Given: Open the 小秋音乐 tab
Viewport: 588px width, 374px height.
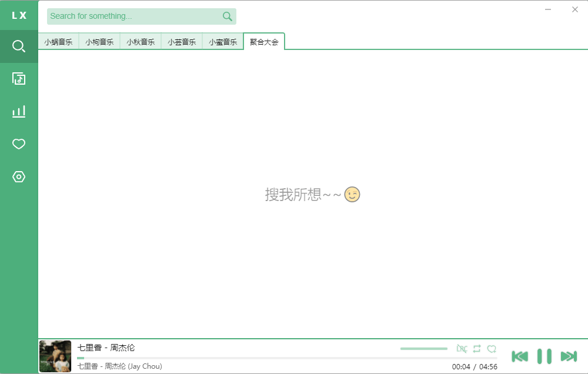Looking at the screenshot, I should (141, 42).
